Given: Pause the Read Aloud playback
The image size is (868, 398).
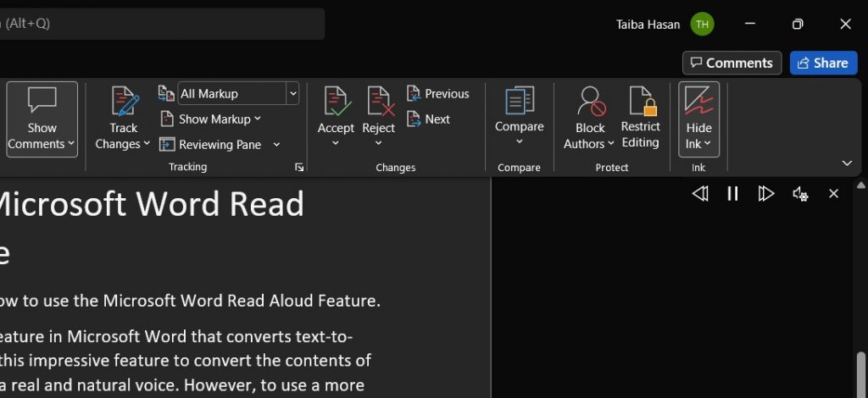Looking at the screenshot, I should click(733, 194).
